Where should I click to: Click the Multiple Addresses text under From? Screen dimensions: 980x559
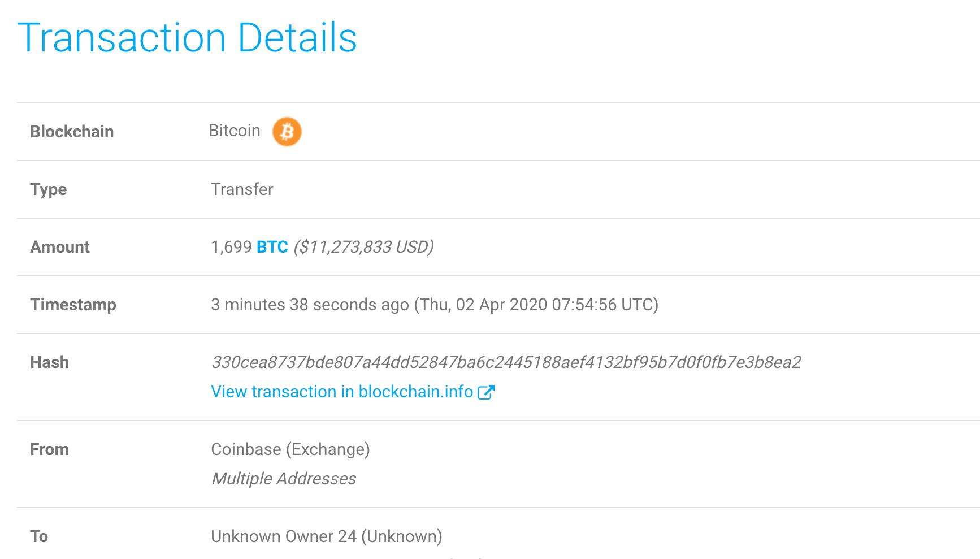pos(283,479)
